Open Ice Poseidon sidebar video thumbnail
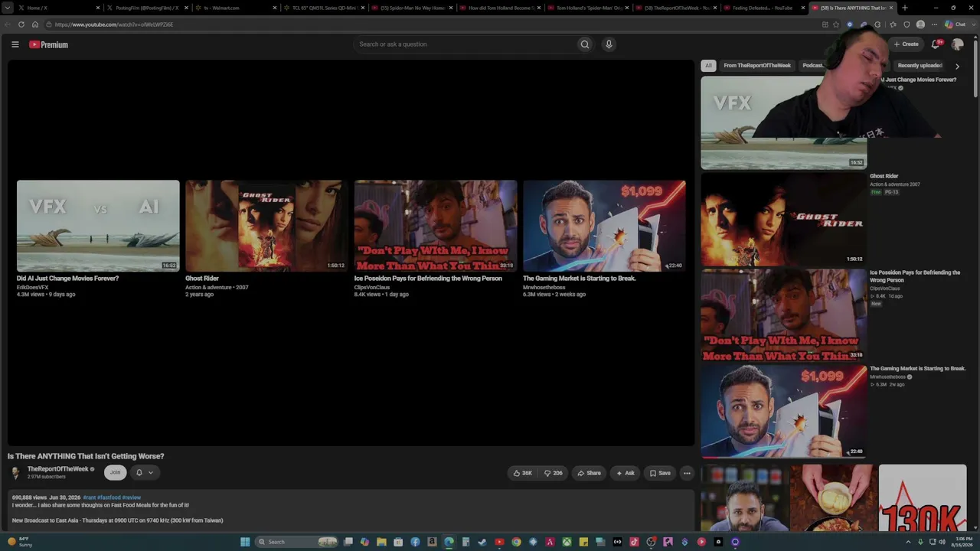 [783, 315]
